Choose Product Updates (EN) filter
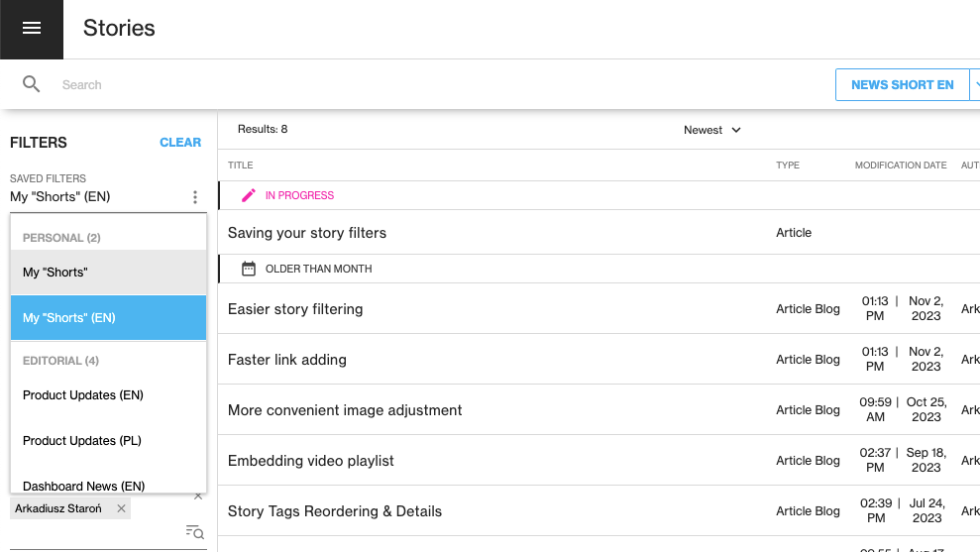The width and height of the screenshot is (980, 552). [108, 395]
